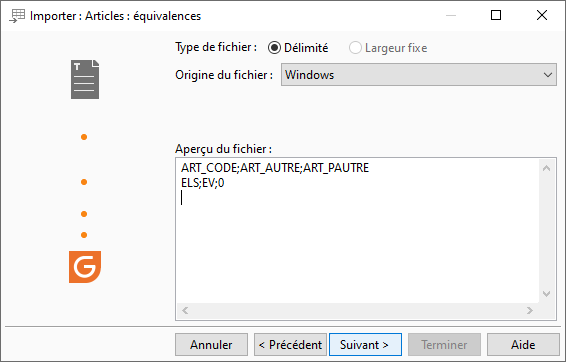Screen dimensions: 566x362
Task: Click the orange G logo icon
Action: [x=85, y=267]
